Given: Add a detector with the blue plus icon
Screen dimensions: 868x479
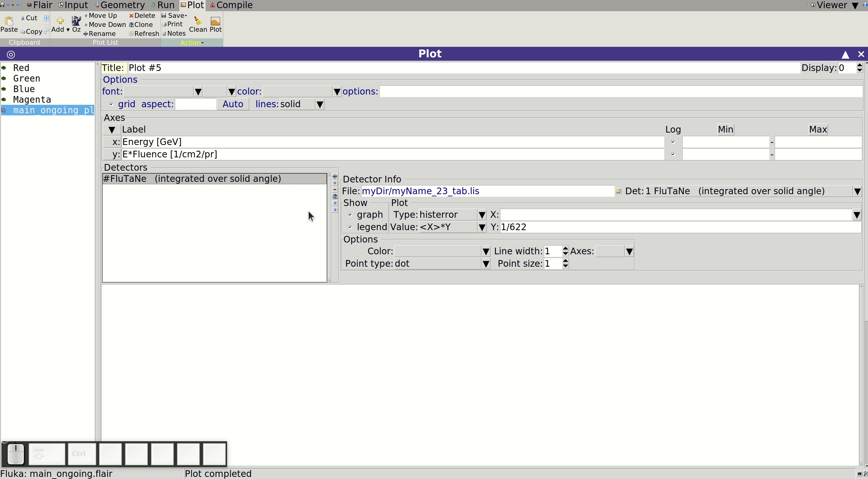Looking at the screenshot, I should coord(335,183).
